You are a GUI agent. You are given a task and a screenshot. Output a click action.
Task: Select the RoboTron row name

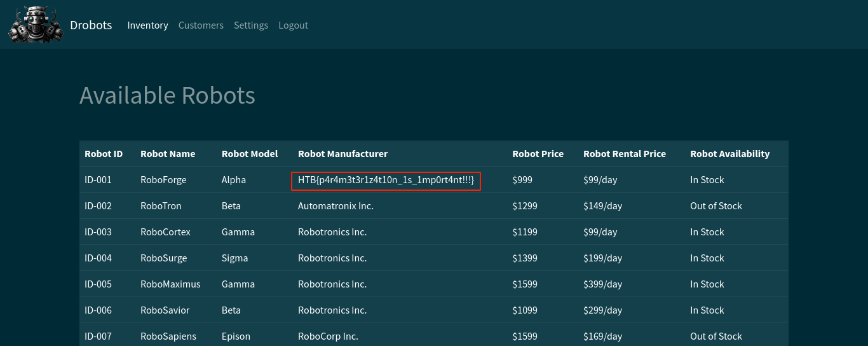pos(161,206)
